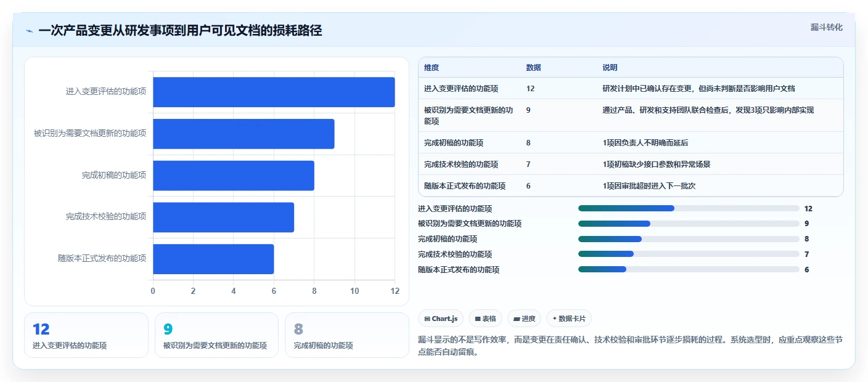Click the chart bar for 随版本正式发布的功能项
868x382 pixels.
(213, 259)
